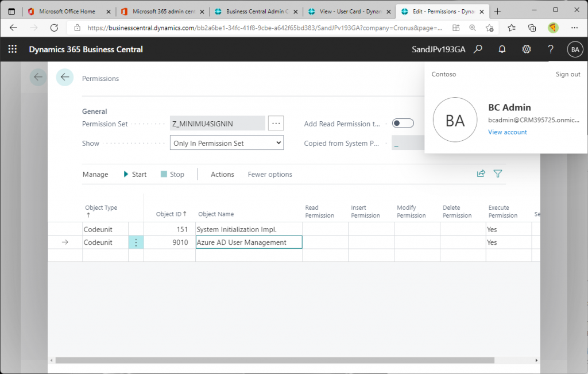Open the Manage menu
This screenshot has height=374, width=588.
pyautogui.click(x=95, y=175)
